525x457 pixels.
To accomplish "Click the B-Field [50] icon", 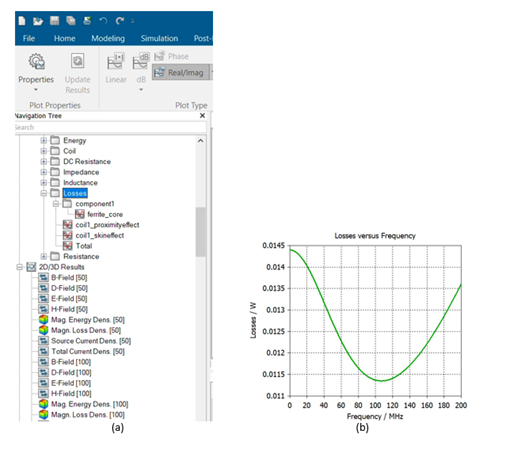I will tap(43, 278).
